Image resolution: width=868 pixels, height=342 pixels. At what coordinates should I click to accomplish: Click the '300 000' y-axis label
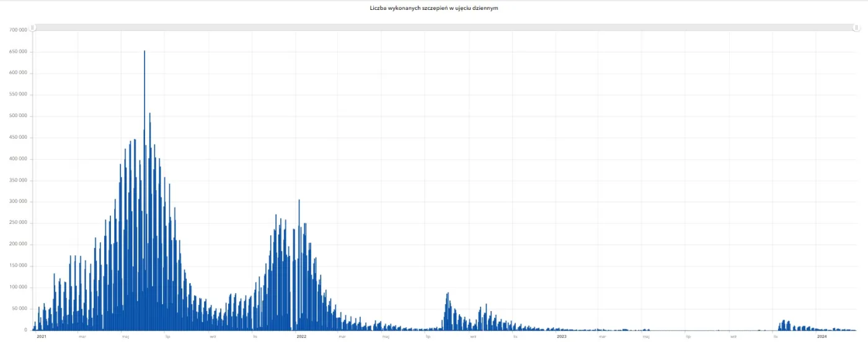coord(17,201)
